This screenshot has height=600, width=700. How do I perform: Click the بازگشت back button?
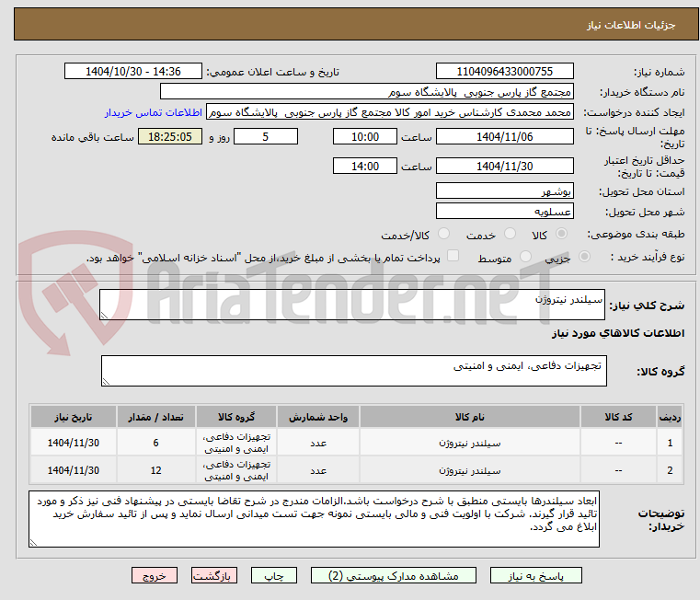pyautogui.click(x=213, y=575)
